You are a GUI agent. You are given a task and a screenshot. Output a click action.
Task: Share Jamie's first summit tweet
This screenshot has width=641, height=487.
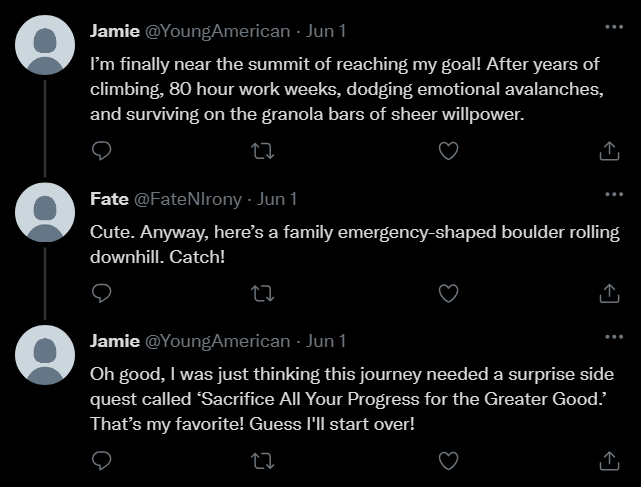coord(609,151)
